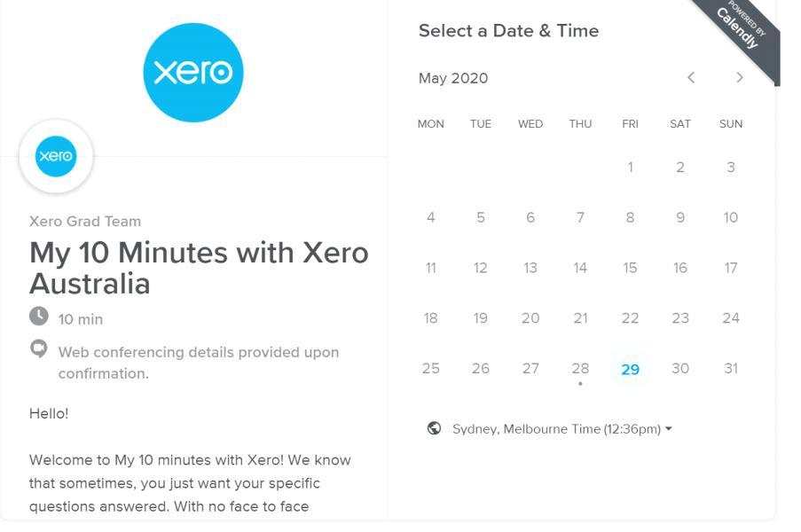
Task: Click date 15 in Friday column
Action: [x=630, y=268]
